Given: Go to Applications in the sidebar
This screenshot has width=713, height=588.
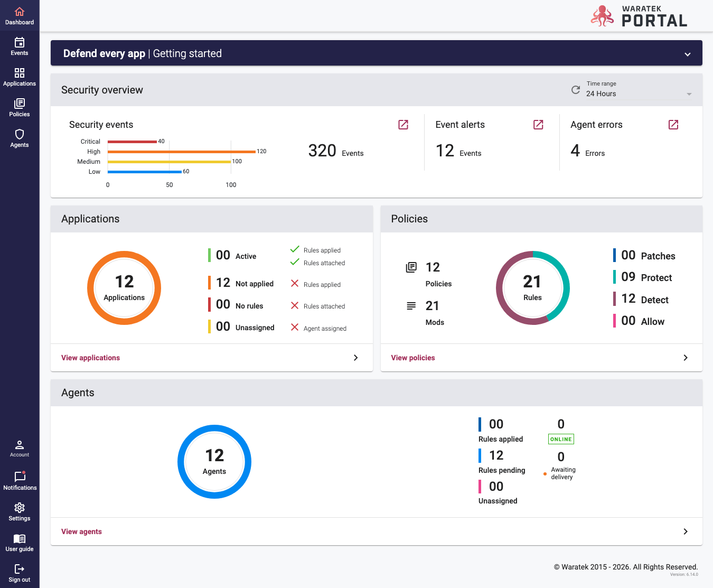Looking at the screenshot, I should tap(20, 77).
